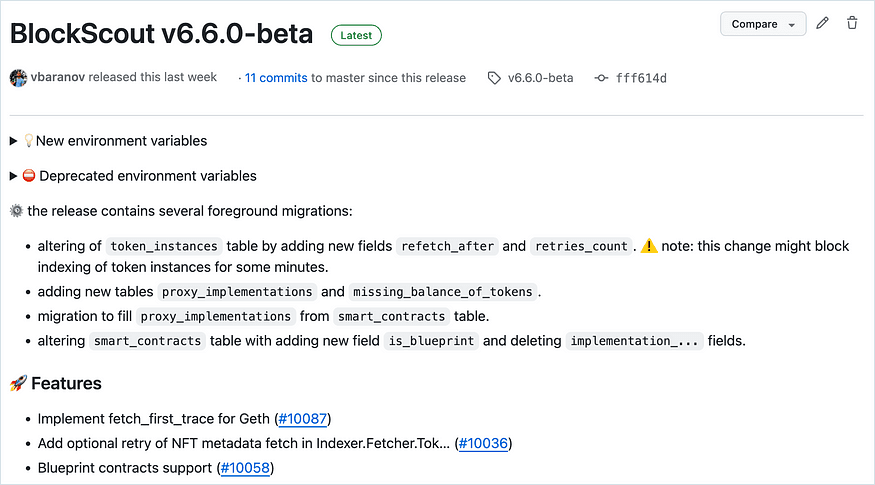
Task: Open pull request #10036
Action: tap(483, 443)
